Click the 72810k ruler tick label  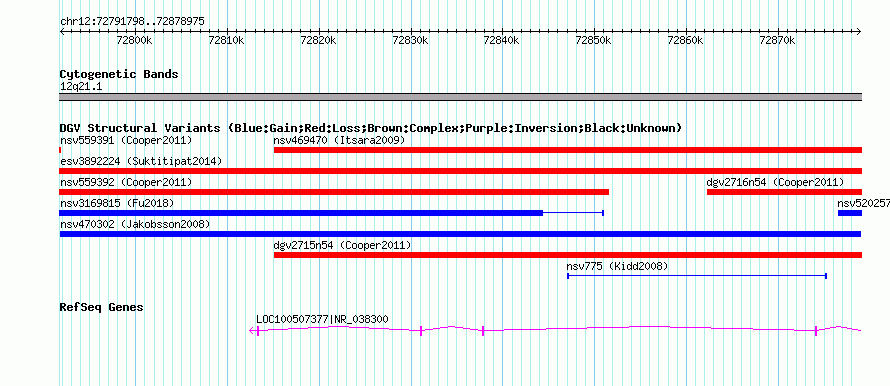226,41
